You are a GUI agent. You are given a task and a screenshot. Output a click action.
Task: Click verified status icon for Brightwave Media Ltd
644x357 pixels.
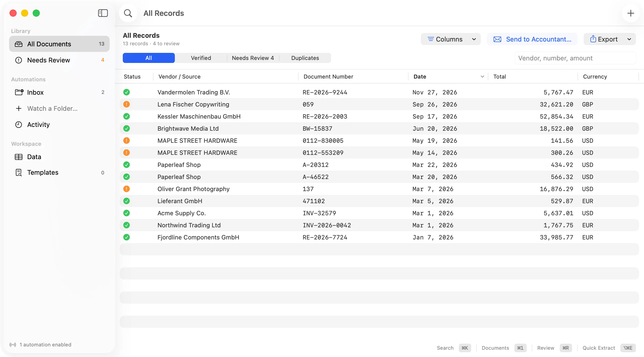(127, 128)
